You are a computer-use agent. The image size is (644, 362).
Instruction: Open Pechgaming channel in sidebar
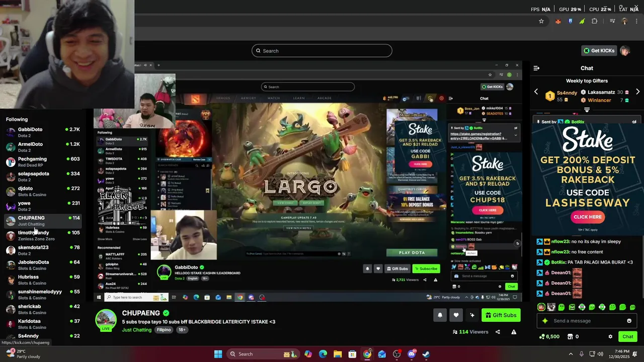(42, 162)
